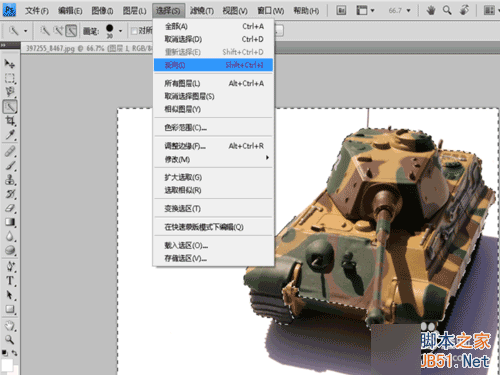500x375 pixels.
Task: Choose 色彩范围(C)... menu item
Action: click(x=213, y=128)
